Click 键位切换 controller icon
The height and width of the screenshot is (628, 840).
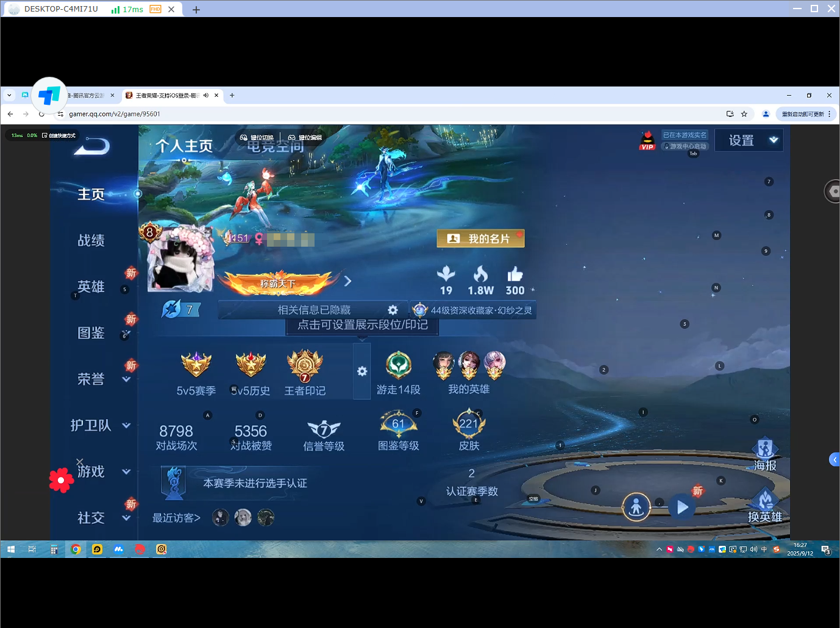click(x=244, y=138)
